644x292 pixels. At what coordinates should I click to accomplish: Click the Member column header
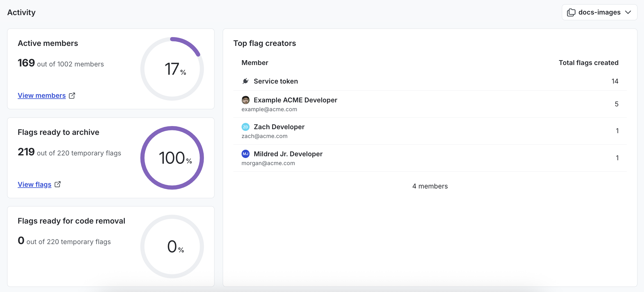[255, 62]
